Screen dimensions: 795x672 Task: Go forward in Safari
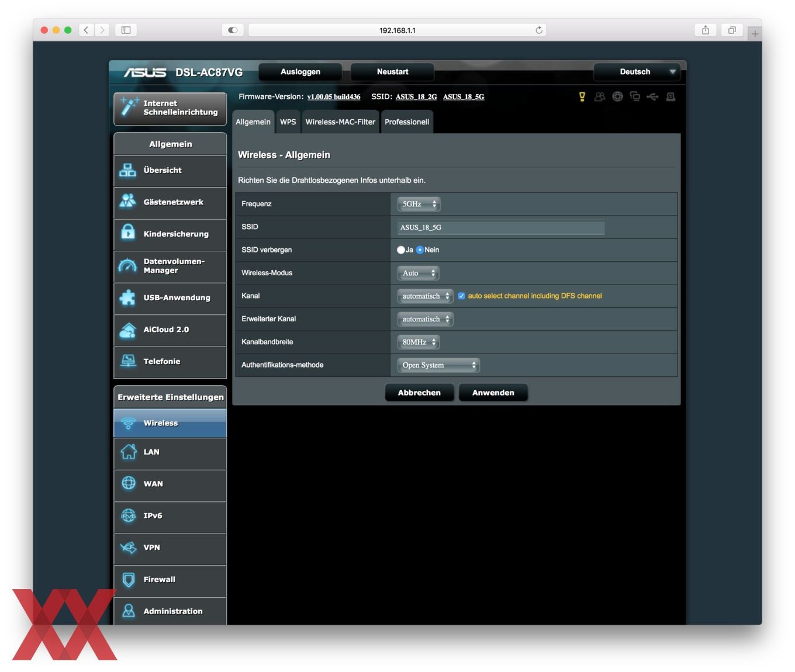point(102,30)
